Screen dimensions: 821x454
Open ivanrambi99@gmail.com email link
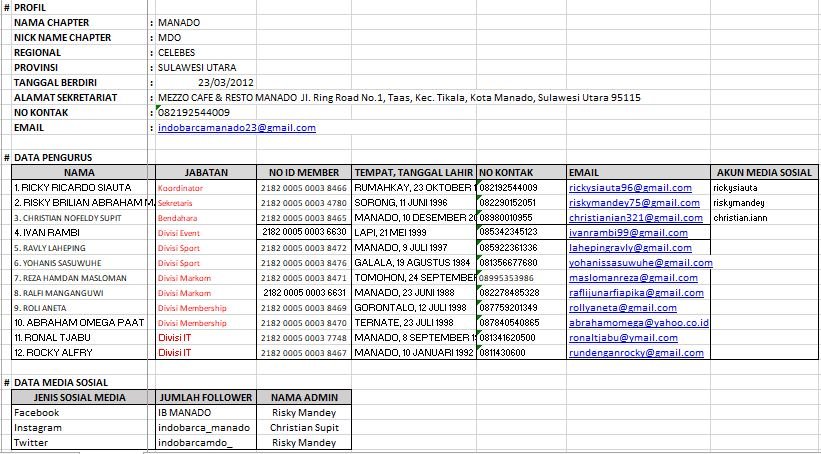pyautogui.click(x=628, y=232)
